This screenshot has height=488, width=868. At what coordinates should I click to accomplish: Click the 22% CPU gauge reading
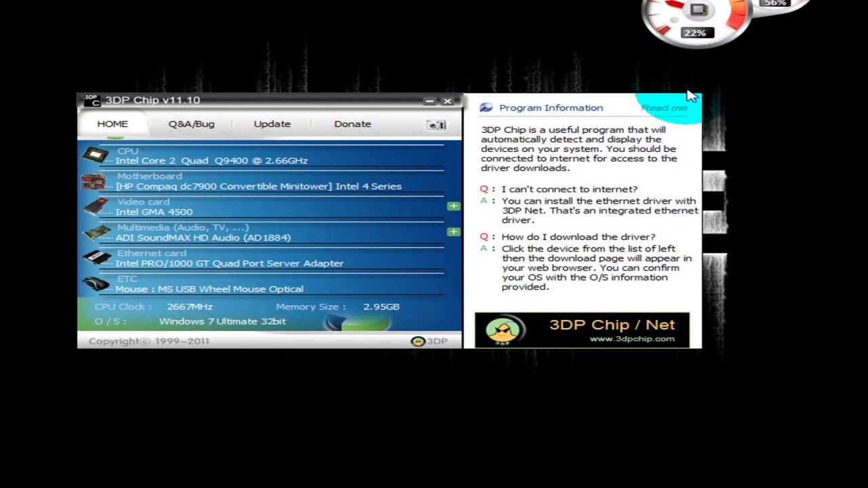pos(695,33)
